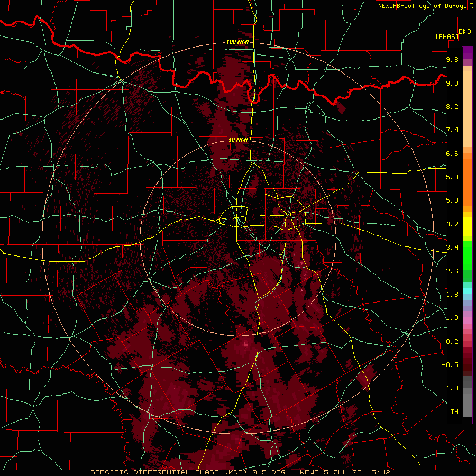Click the 6.6 value on color scale
This screenshot has width=476, height=476.
(452, 153)
